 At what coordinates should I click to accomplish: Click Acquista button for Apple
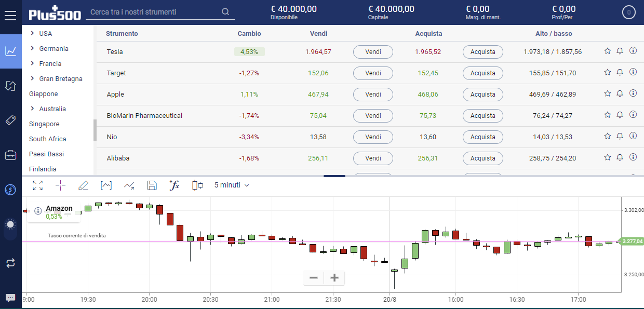483,95
